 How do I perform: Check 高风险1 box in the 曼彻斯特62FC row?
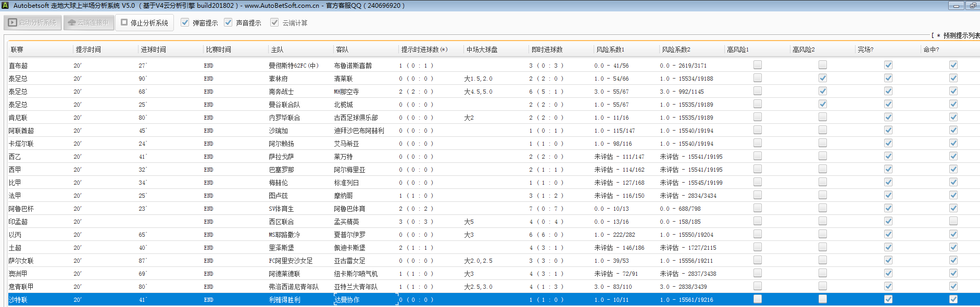tap(758, 65)
